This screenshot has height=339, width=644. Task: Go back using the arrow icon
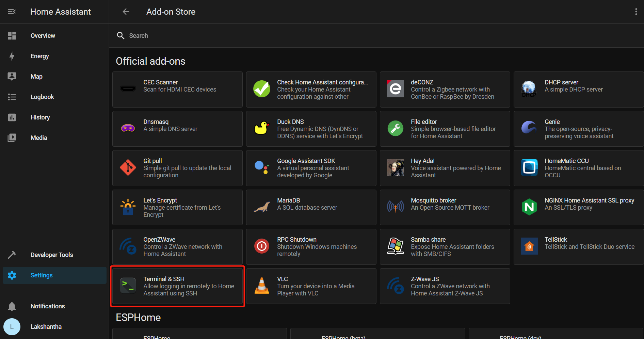[x=126, y=12]
